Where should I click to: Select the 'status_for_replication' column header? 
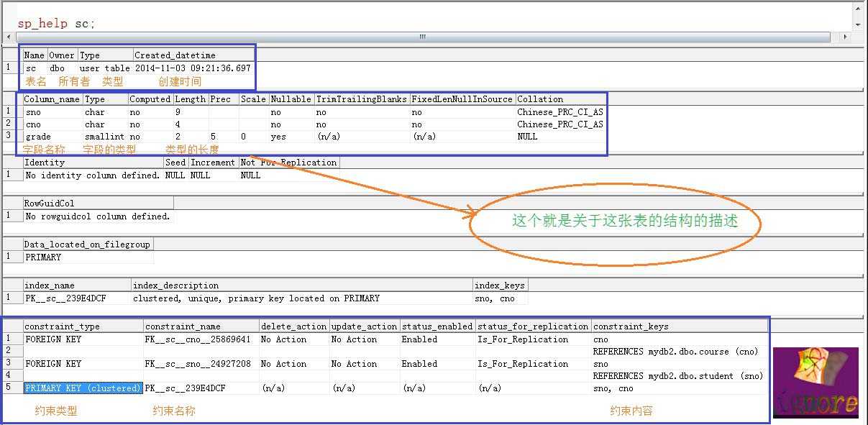click(x=534, y=326)
